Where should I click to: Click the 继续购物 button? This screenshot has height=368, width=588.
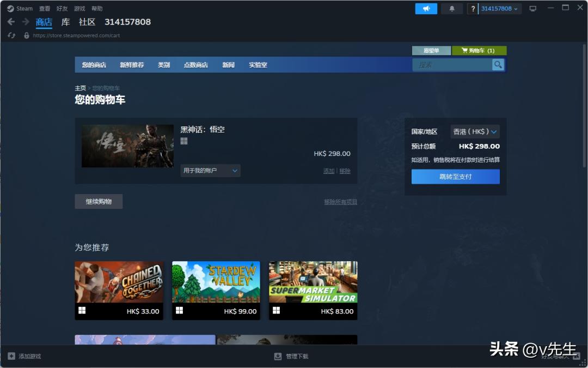tap(99, 201)
